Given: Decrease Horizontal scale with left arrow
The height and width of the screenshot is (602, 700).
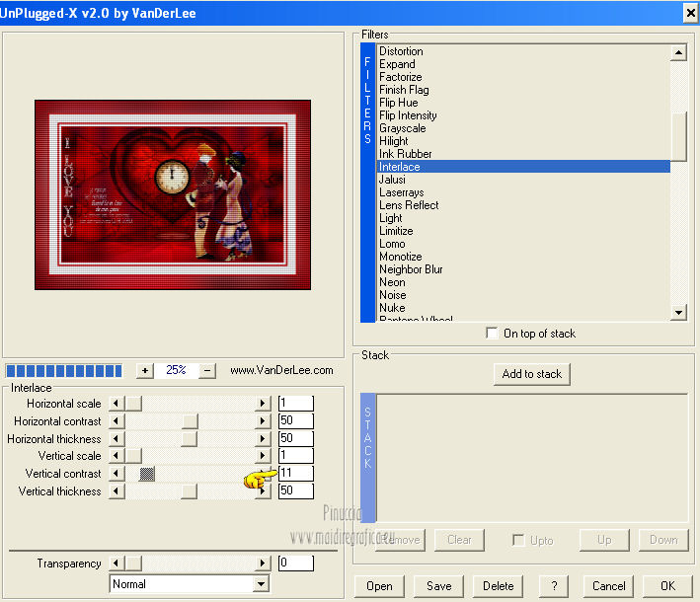Looking at the screenshot, I should (x=117, y=404).
